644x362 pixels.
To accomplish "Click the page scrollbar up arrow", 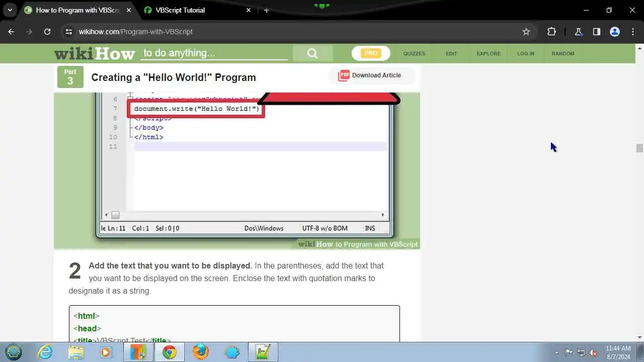I will pos(639,48).
